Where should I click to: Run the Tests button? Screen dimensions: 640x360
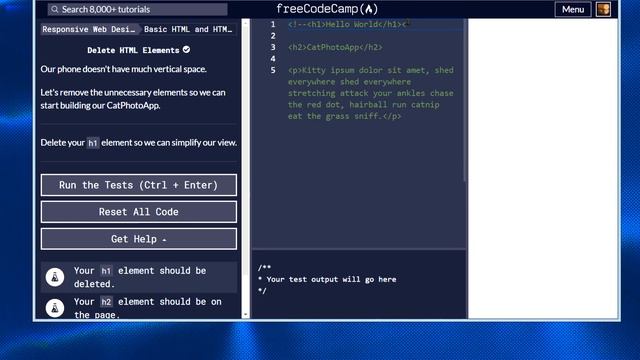pos(139,185)
